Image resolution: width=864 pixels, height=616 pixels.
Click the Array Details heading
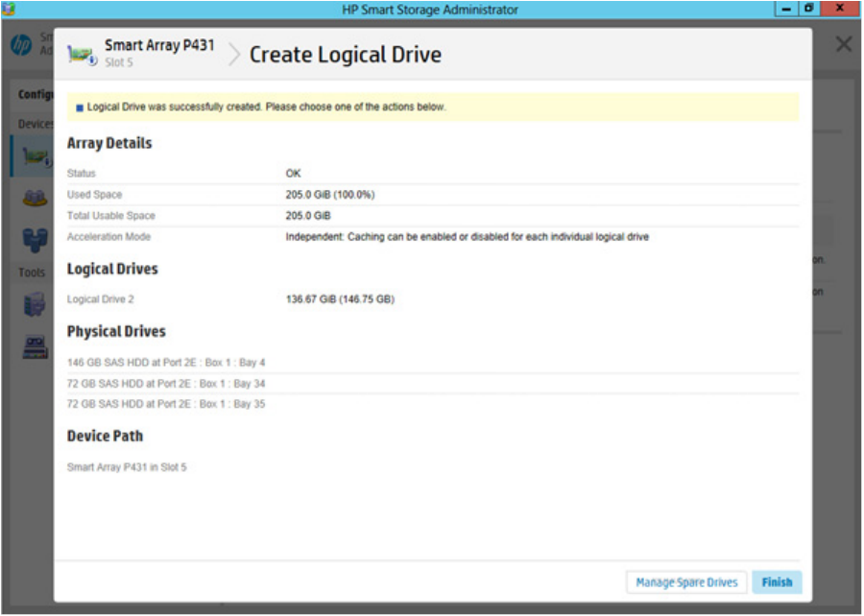[109, 143]
